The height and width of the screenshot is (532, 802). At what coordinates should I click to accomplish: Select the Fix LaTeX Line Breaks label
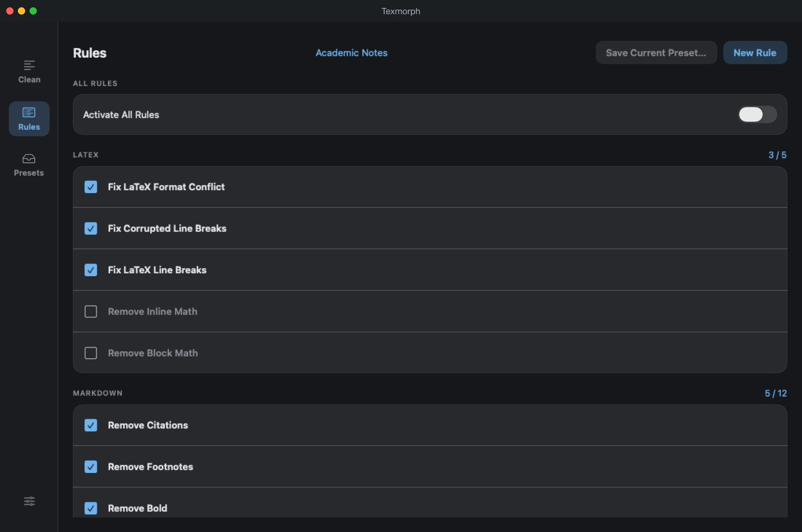(x=157, y=270)
